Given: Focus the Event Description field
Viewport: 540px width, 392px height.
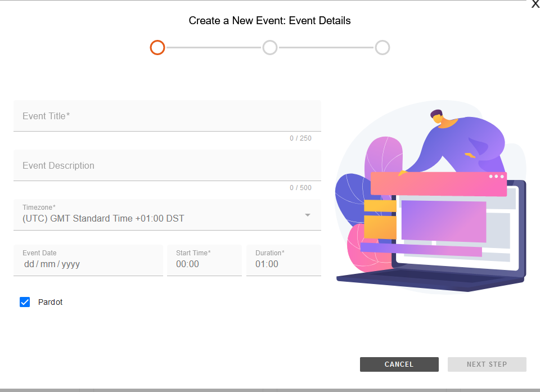Looking at the screenshot, I should click(x=168, y=165).
